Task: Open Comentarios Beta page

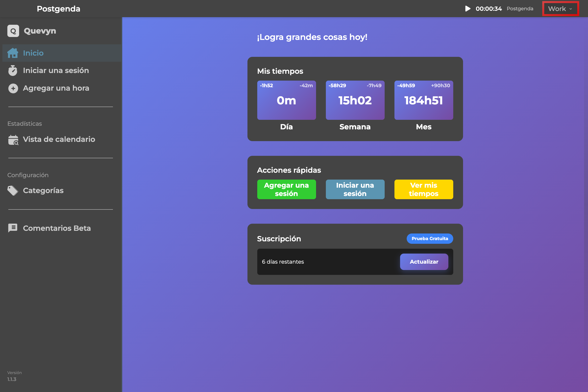Action: [x=62, y=228]
